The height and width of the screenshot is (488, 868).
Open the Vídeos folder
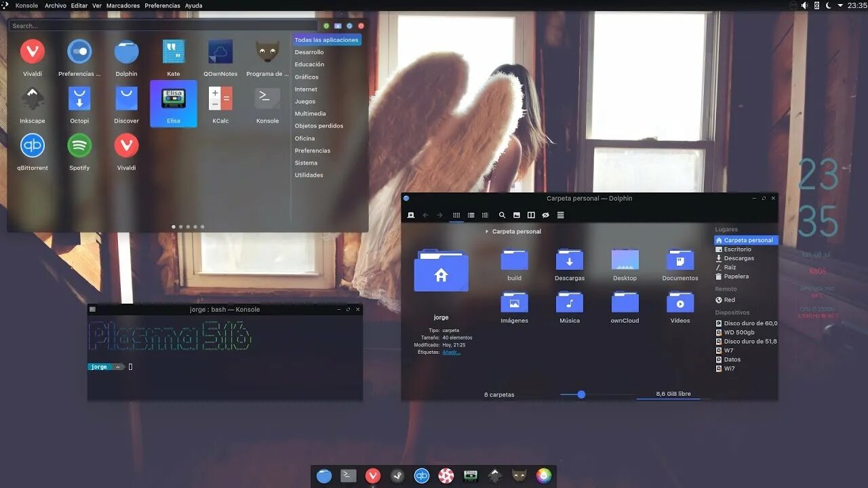[x=680, y=307]
